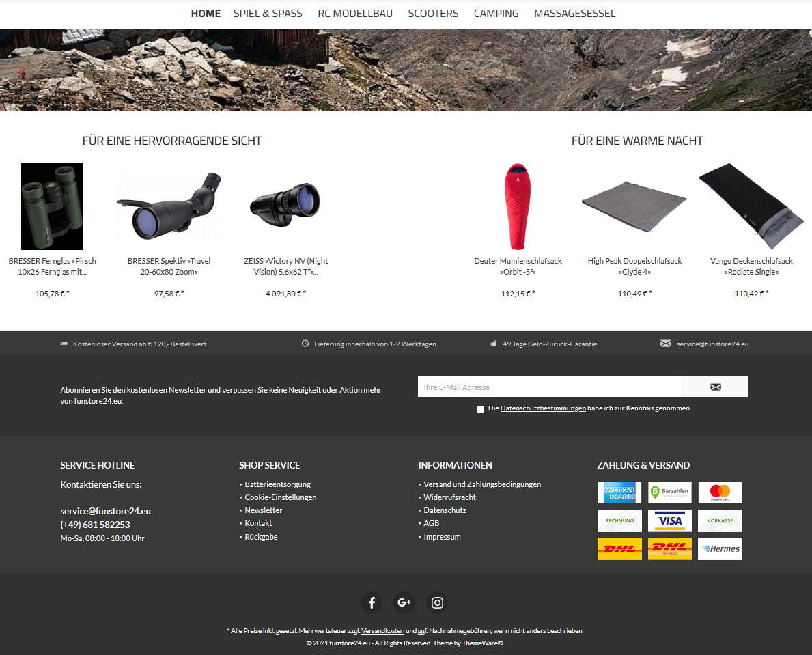This screenshot has width=812, height=655.
Task: Open the Versandkosten link in footer note
Action: coord(382,630)
